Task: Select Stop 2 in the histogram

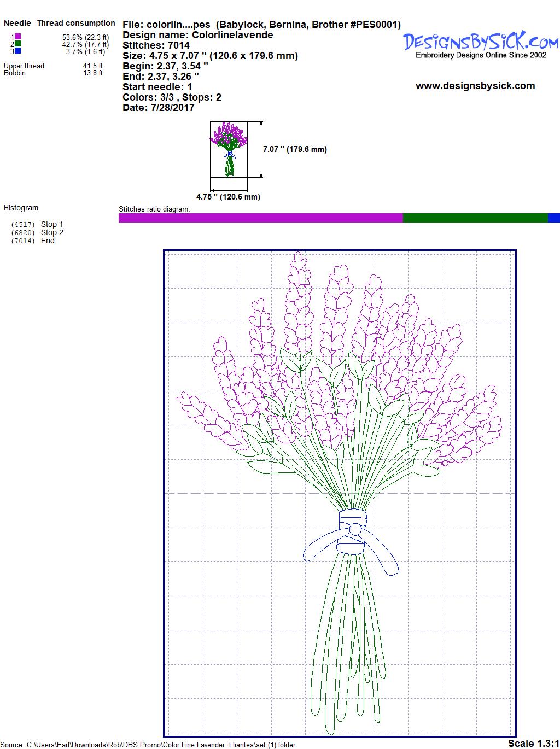Action: point(52,232)
